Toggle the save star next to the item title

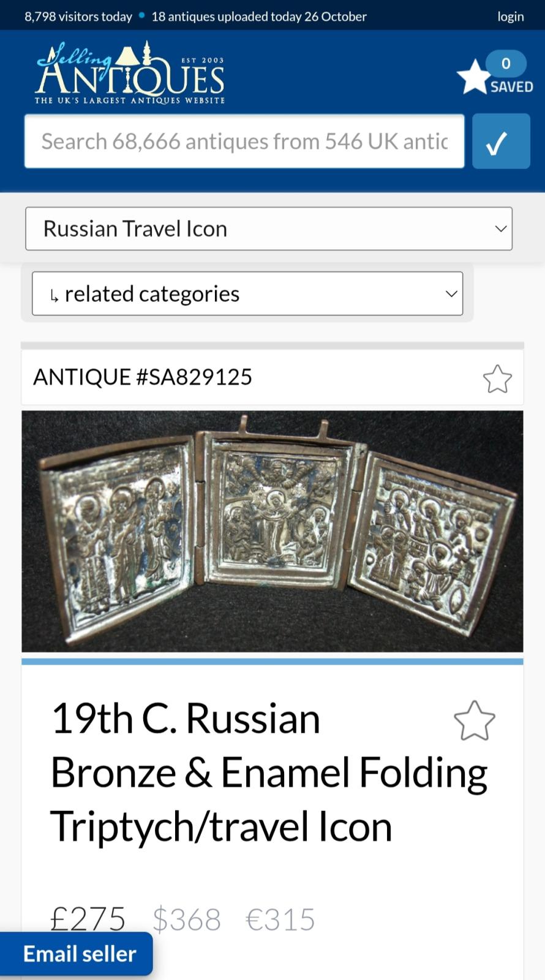[x=475, y=720]
